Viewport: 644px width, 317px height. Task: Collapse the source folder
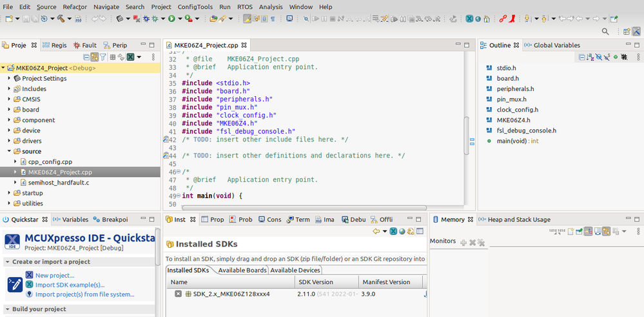pos(9,151)
